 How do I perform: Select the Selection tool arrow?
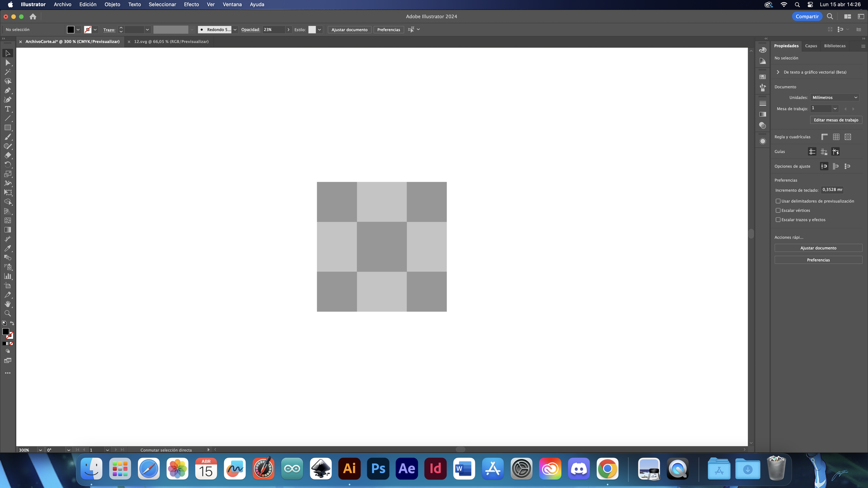(8, 53)
